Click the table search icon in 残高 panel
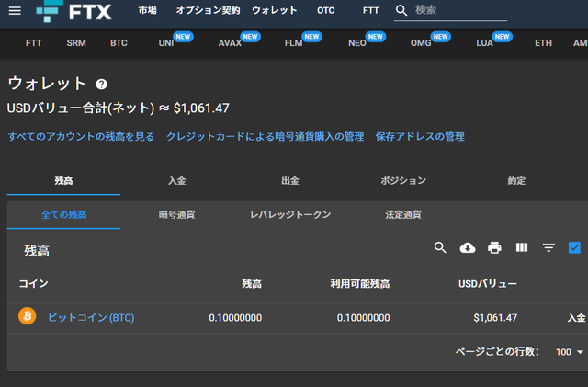 (x=440, y=248)
